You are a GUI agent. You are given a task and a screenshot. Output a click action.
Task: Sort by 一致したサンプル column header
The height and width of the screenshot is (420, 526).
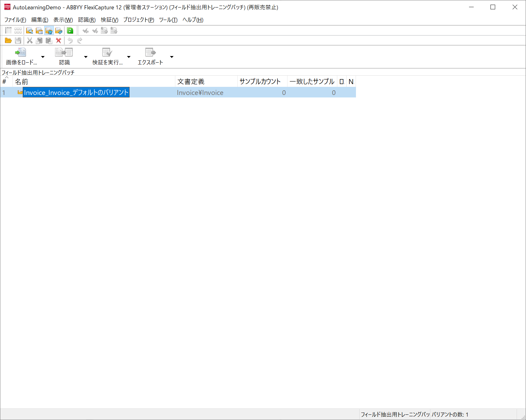(x=312, y=82)
